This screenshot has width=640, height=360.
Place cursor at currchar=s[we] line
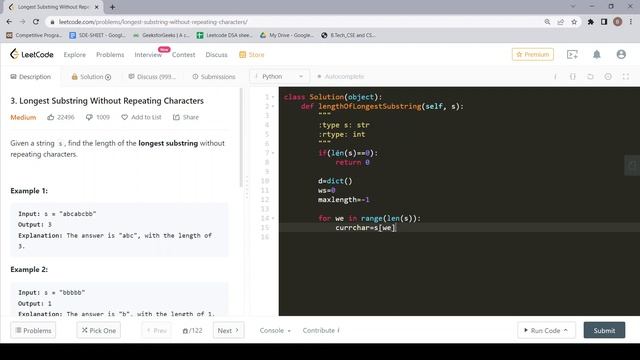[365, 228]
